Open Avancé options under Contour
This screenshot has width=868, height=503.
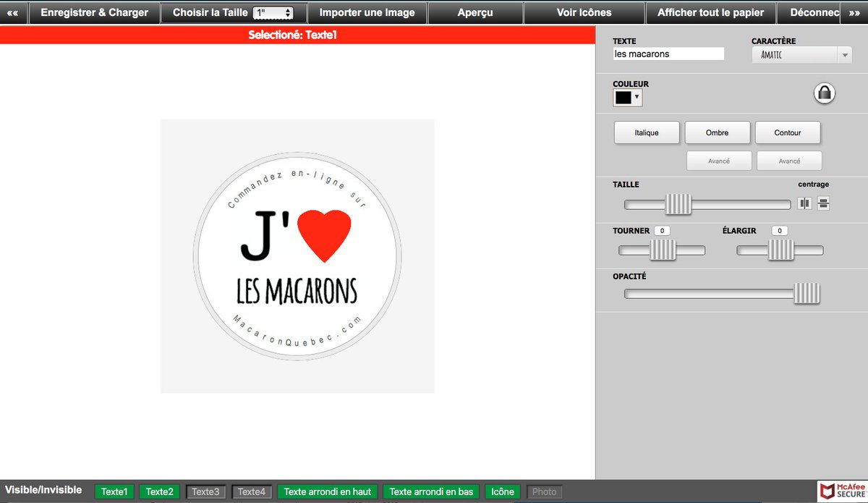pyautogui.click(x=789, y=161)
